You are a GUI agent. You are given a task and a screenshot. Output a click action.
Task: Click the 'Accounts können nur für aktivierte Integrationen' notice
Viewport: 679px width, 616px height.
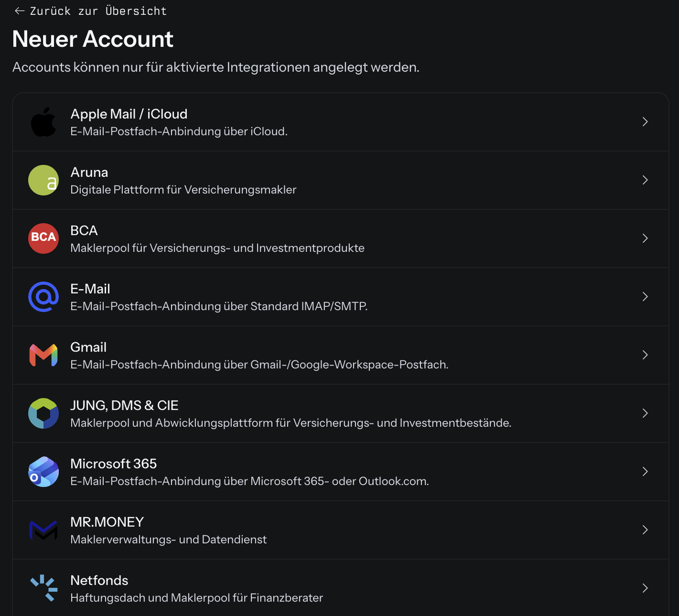click(216, 67)
